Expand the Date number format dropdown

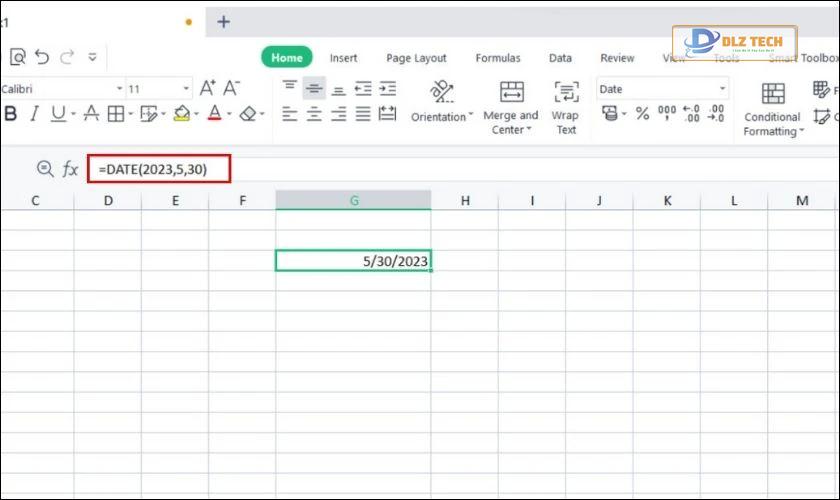(x=722, y=88)
